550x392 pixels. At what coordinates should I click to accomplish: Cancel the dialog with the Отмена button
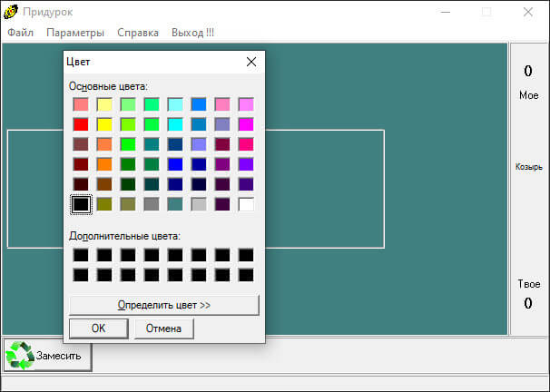163,328
